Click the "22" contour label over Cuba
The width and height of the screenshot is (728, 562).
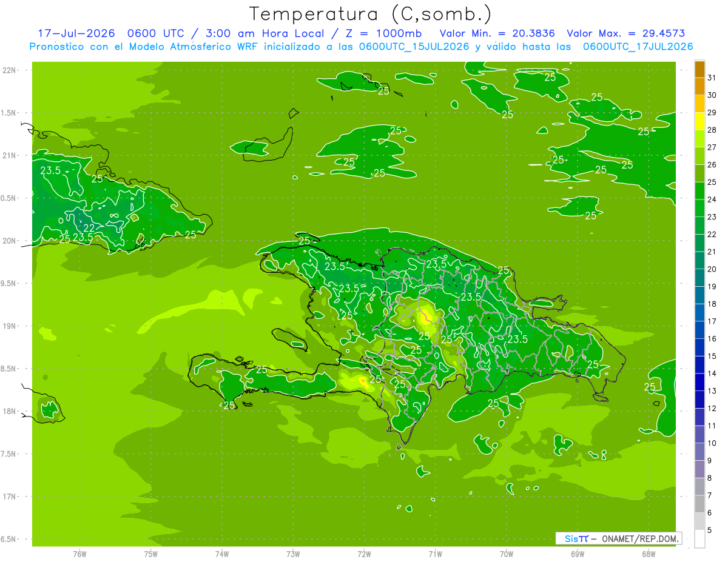coord(89,228)
